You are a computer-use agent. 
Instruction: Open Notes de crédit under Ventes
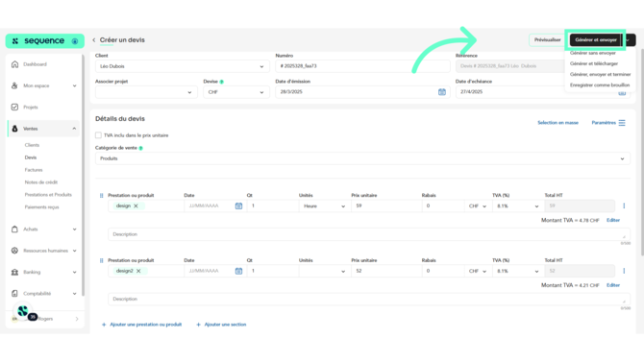point(41,182)
